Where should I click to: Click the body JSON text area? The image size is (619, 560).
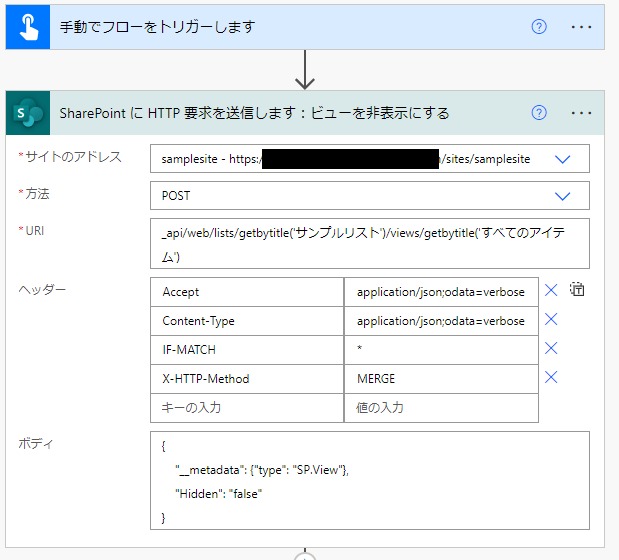point(370,480)
